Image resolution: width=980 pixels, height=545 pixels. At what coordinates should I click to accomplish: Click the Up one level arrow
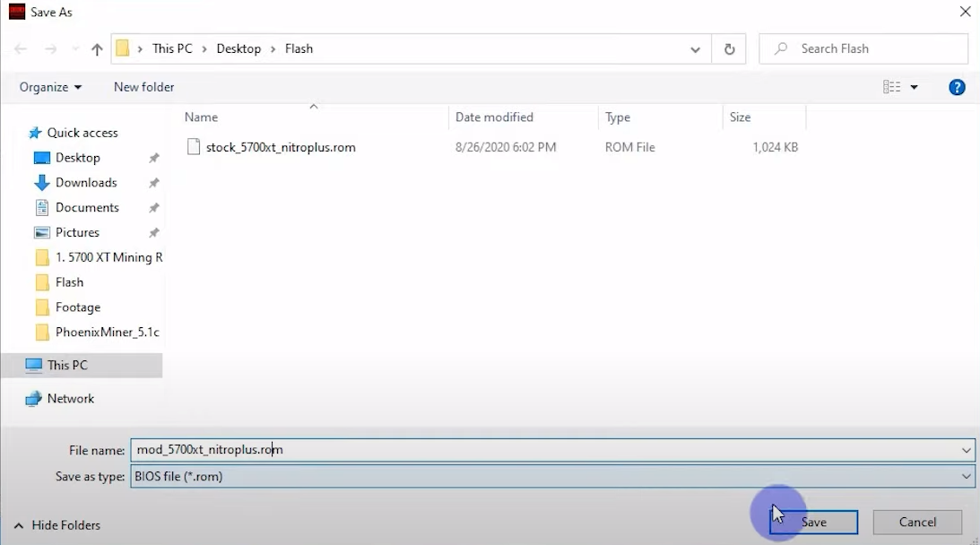(x=97, y=49)
